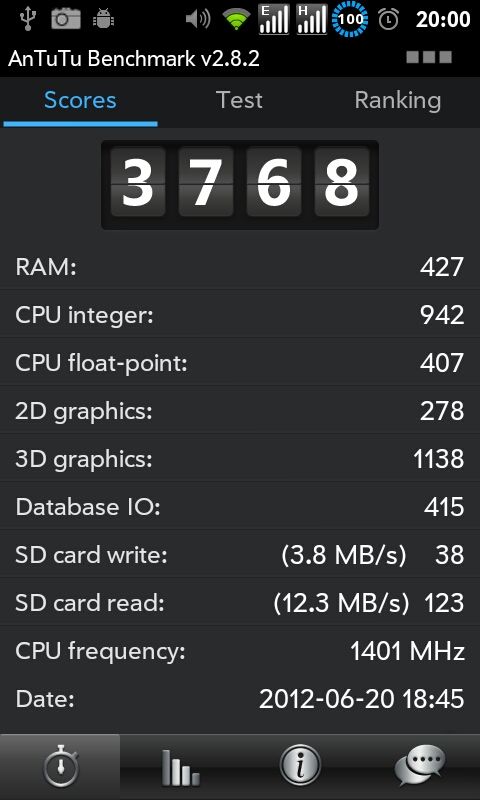This screenshot has width=480, height=800.
Task: Tap the alarm clock status icon
Action: point(388,19)
